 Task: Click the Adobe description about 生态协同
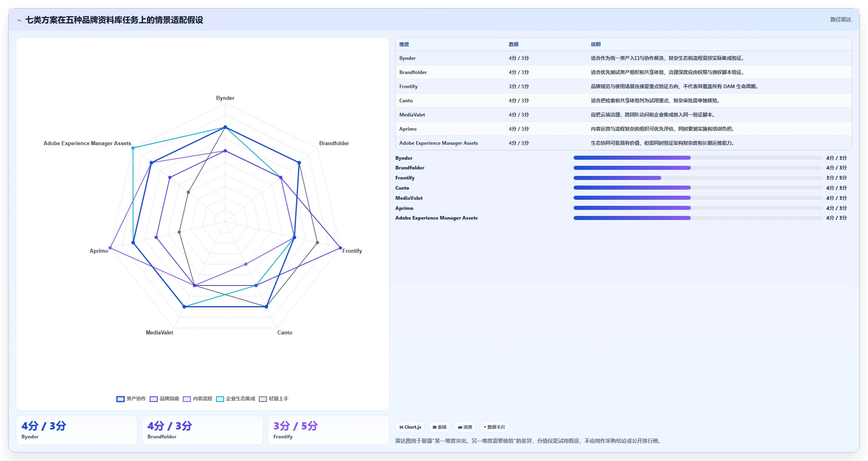click(x=662, y=143)
